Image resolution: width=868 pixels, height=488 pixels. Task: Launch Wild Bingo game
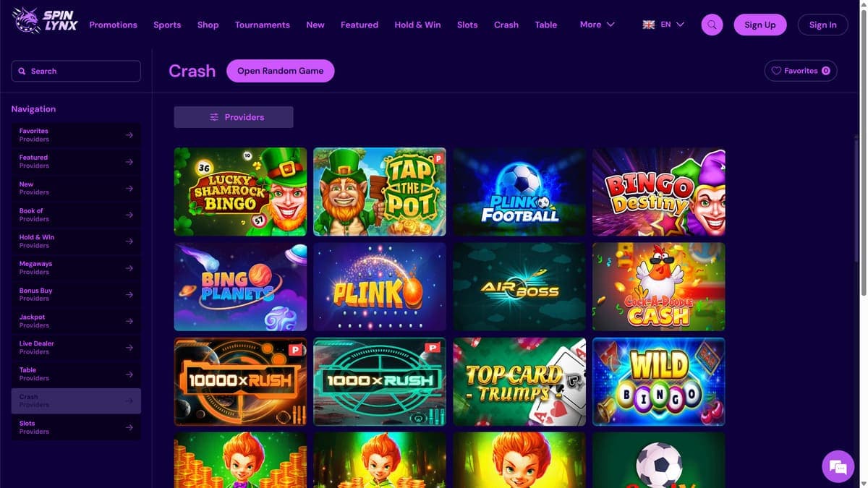[x=659, y=382]
